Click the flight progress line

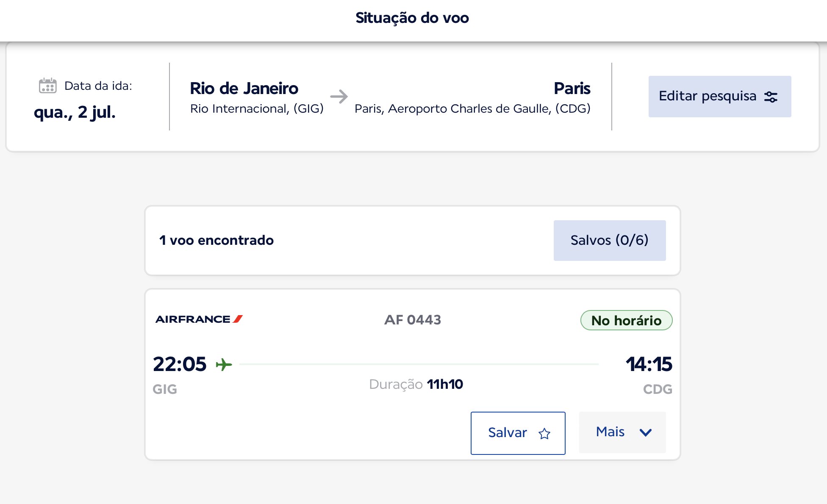(419, 364)
